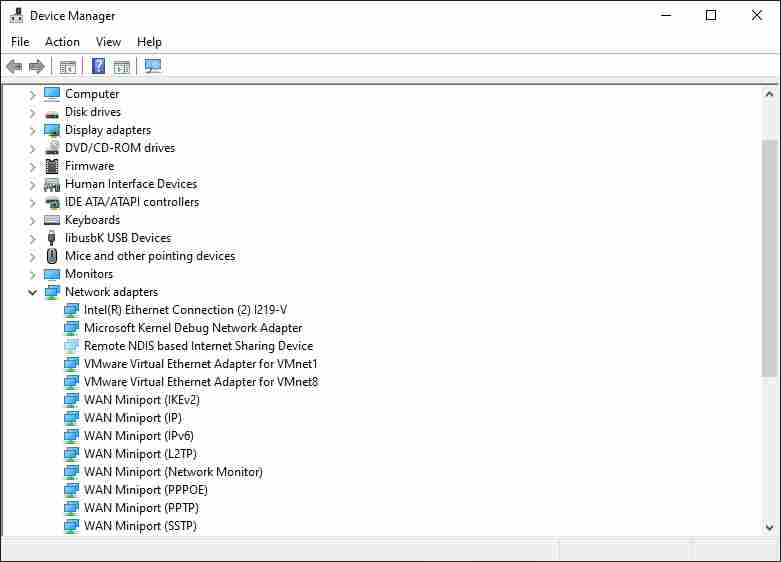Click the vertical scrollbar down arrow

pos(770,527)
